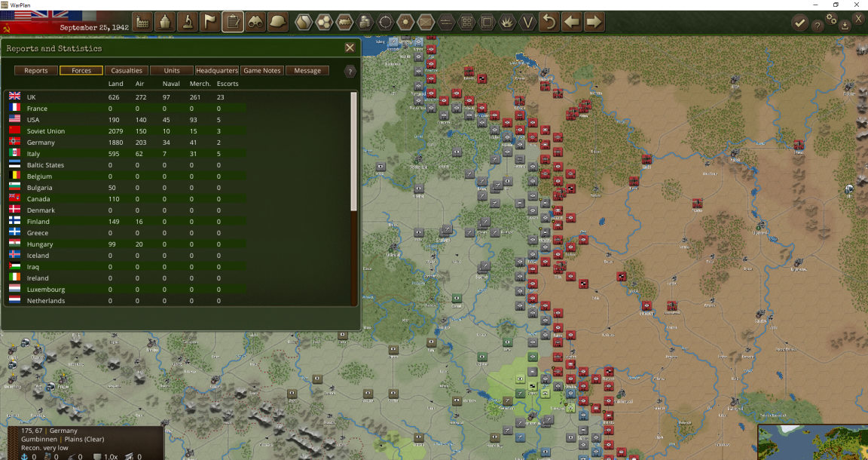Screen dimensions: 868x460
Task: Click the Naval column header
Action: click(172, 84)
